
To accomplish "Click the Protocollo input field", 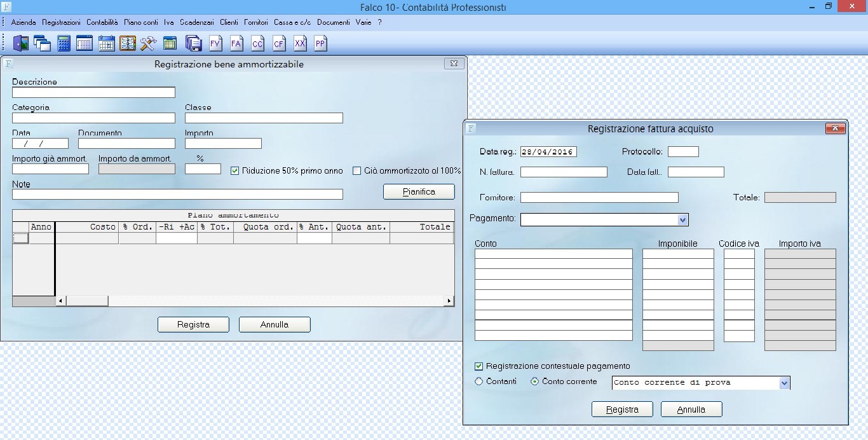I will pyautogui.click(x=683, y=152).
